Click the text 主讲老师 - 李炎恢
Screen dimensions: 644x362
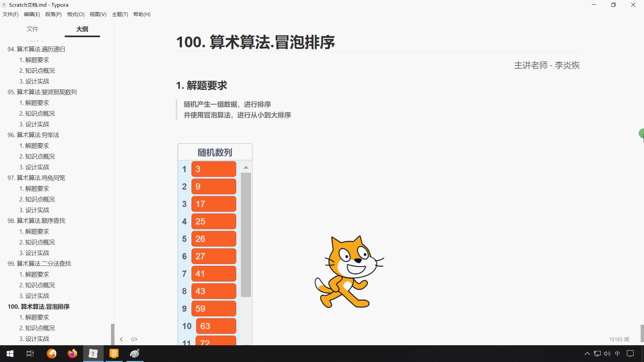[x=547, y=65]
